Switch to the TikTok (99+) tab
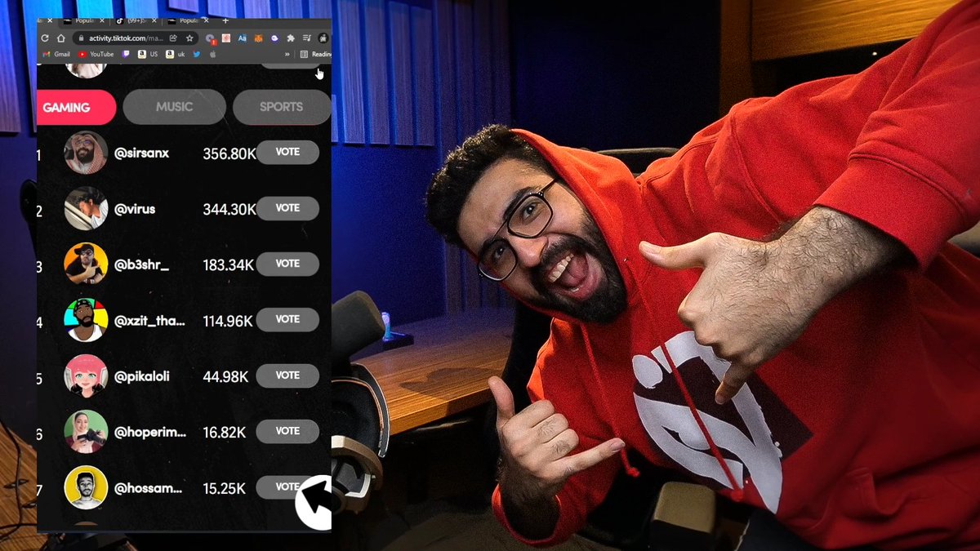The width and height of the screenshot is (980, 551). (x=135, y=20)
